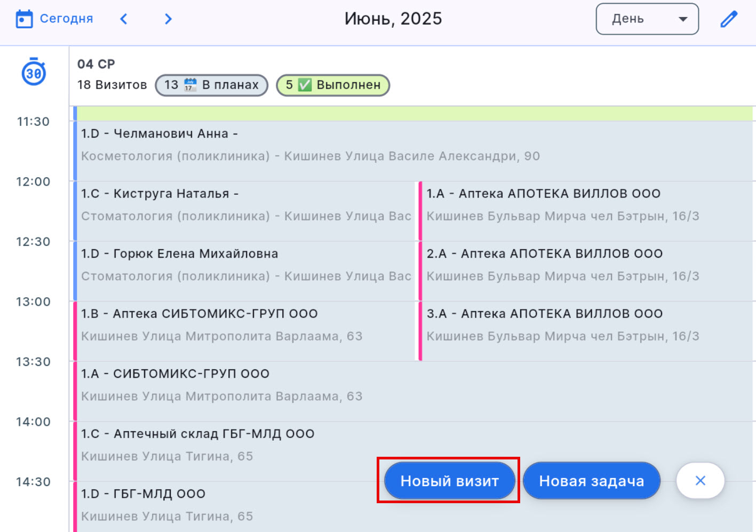Close the floating action menu with X
The width and height of the screenshot is (756, 532).
pyautogui.click(x=700, y=481)
